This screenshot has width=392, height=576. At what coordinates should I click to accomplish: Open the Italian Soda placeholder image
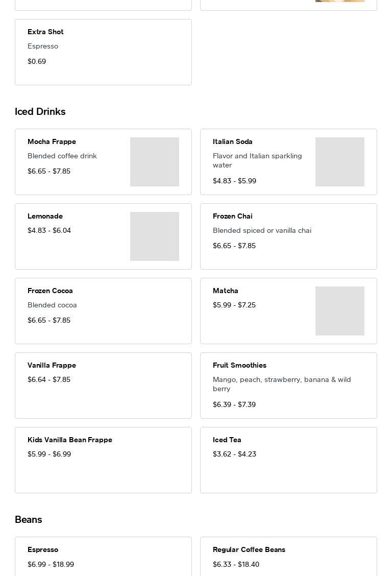click(x=340, y=162)
